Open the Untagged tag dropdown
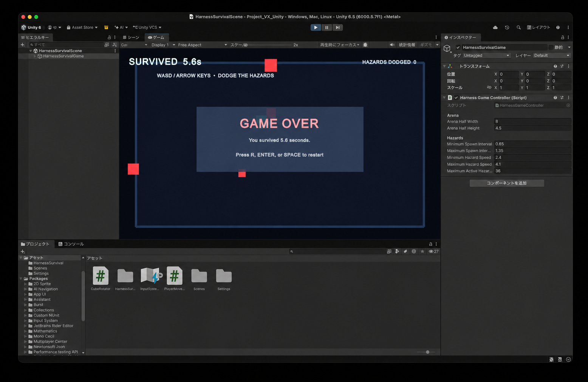Viewport: 588px width, 382px height. click(487, 56)
